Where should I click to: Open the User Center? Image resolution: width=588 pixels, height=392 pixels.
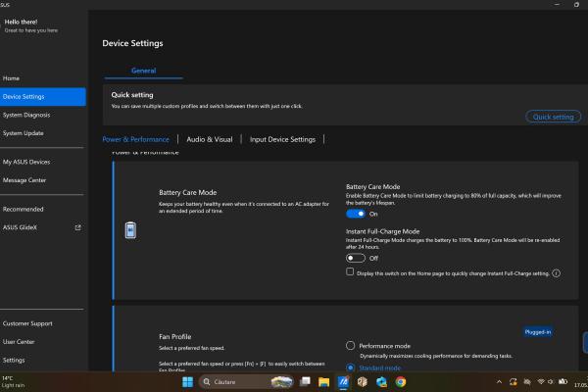[19, 342]
